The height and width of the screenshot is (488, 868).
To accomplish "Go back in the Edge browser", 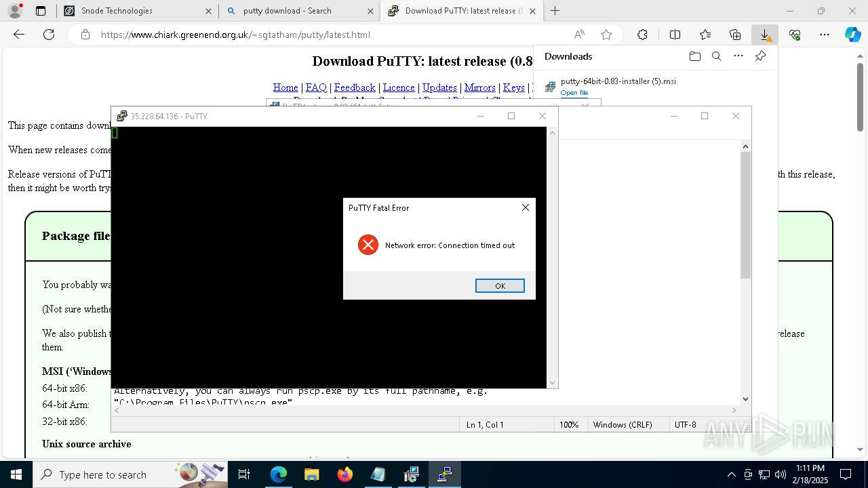I will pos(19,35).
